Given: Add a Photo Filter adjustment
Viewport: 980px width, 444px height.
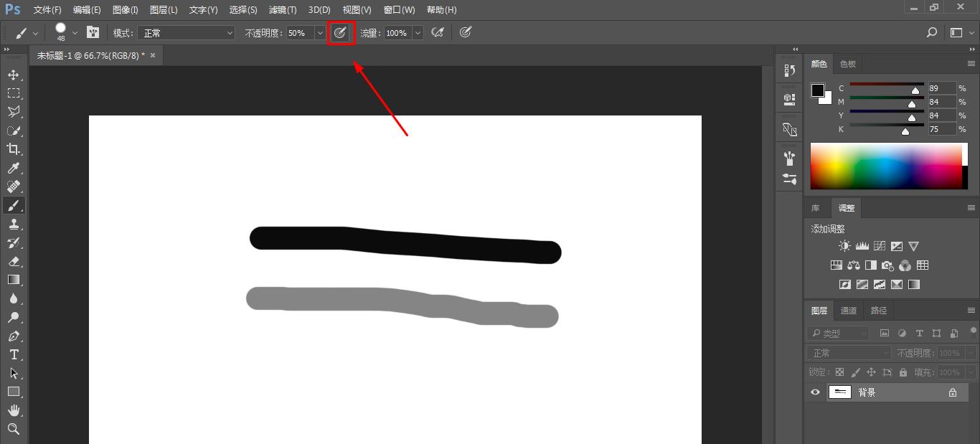Looking at the screenshot, I should tap(888, 265).
